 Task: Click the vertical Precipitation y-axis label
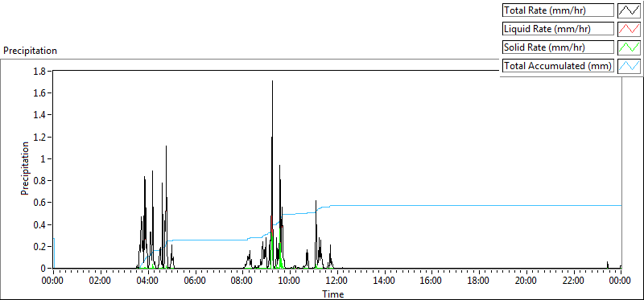[x=25, y=168]
